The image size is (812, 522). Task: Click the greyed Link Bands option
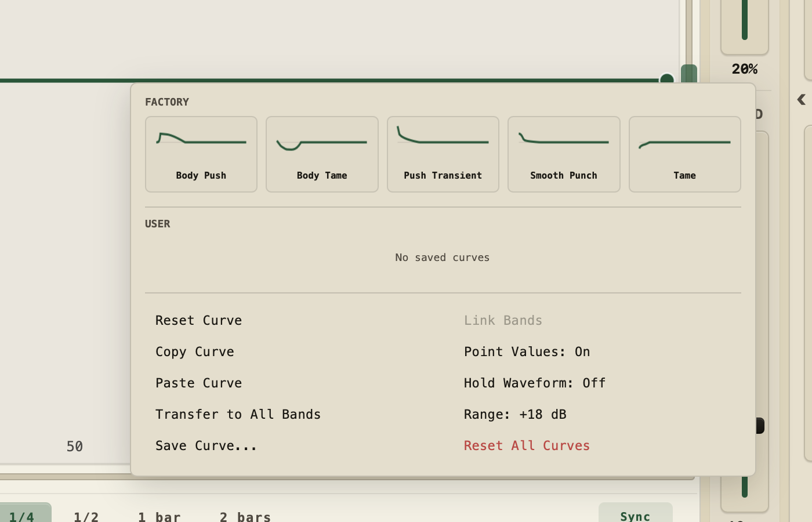(503, 320)
